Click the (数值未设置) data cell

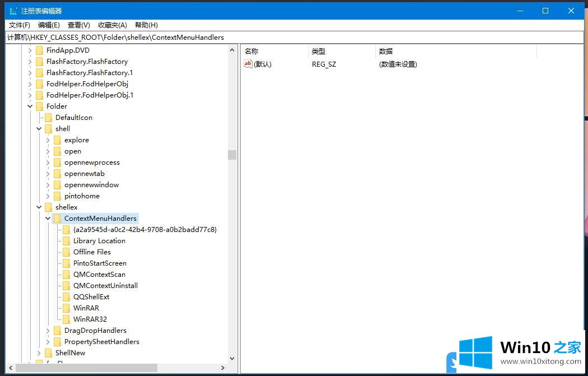tap(398, 64)
